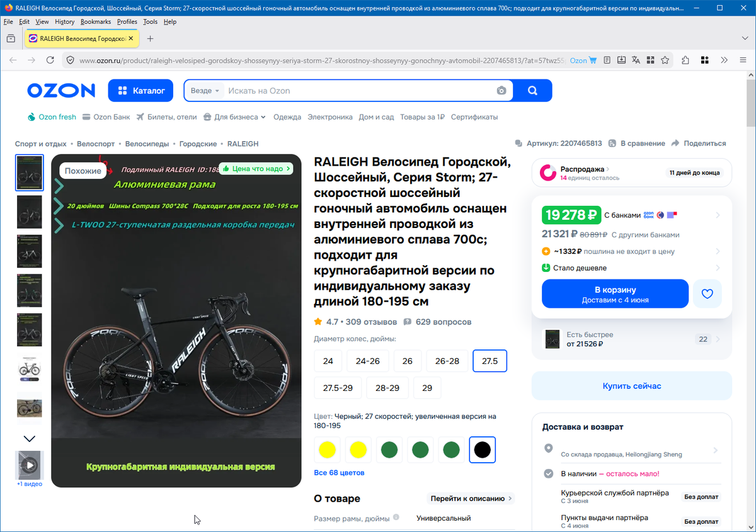Image resolution: width=756 pixels, height=532 pixels.
Task: Click the translate page icon in address bar
Action: pos(636,60)
